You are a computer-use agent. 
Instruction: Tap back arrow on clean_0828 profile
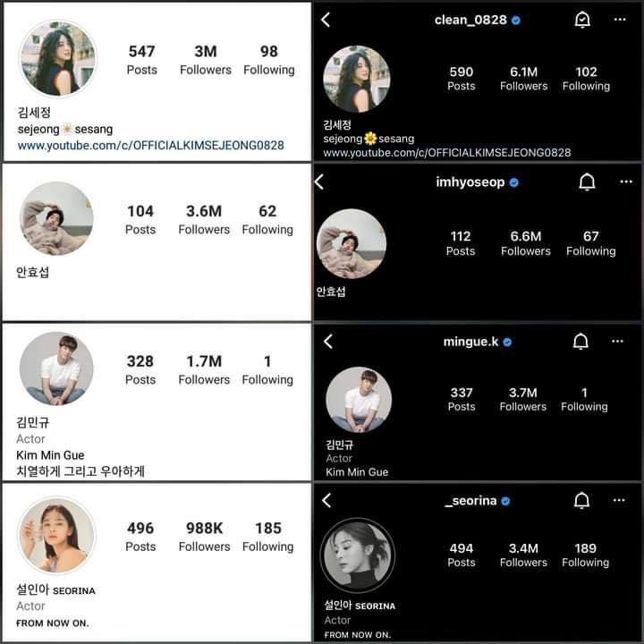click(326, 20)
